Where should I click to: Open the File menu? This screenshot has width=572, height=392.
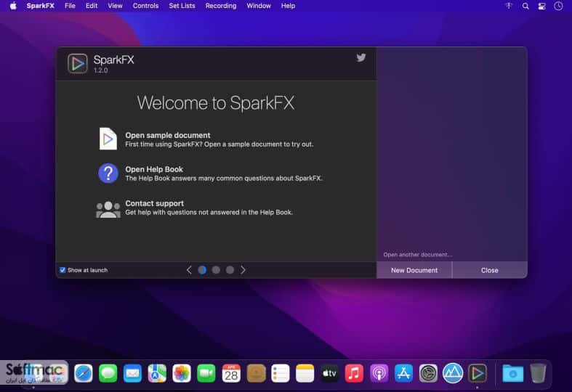coord(70,6)
